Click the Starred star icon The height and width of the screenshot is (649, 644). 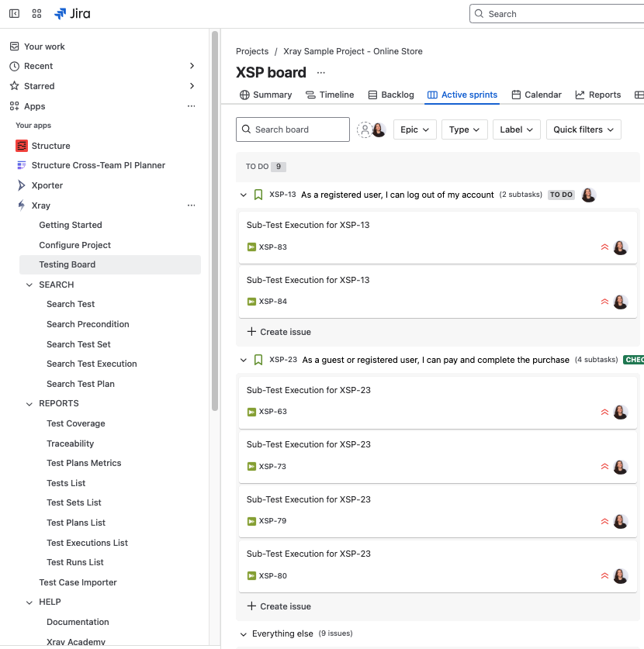click(x=15, y=86)
